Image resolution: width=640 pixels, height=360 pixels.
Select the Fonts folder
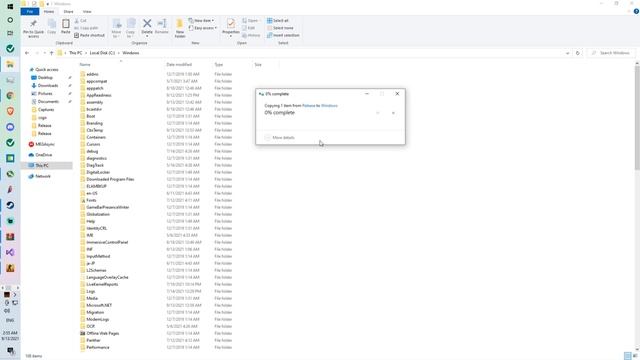point(91,200)
